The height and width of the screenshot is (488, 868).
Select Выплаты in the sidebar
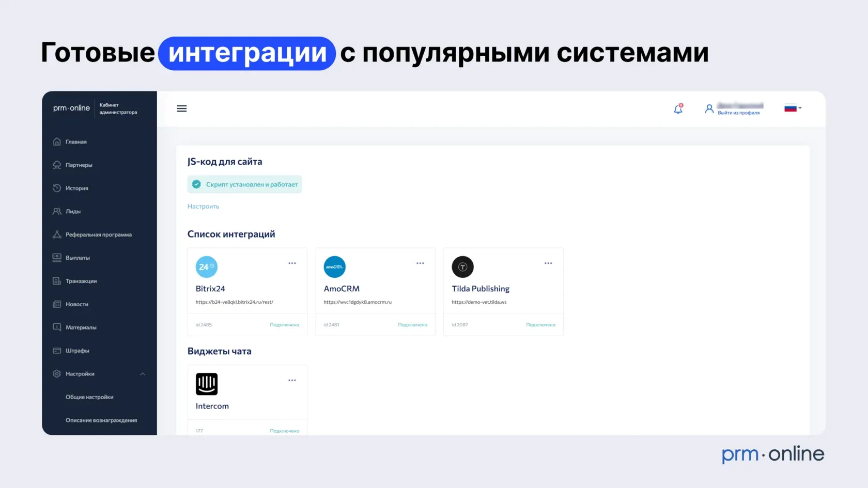click(x=78, y=258)
